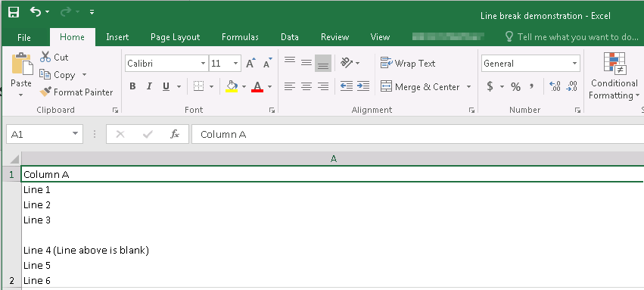The height and width of the screenshot is (290, 644).
Task: Expand the Paste options arrow
Action: pyautogui.click(x=21, y=95)
